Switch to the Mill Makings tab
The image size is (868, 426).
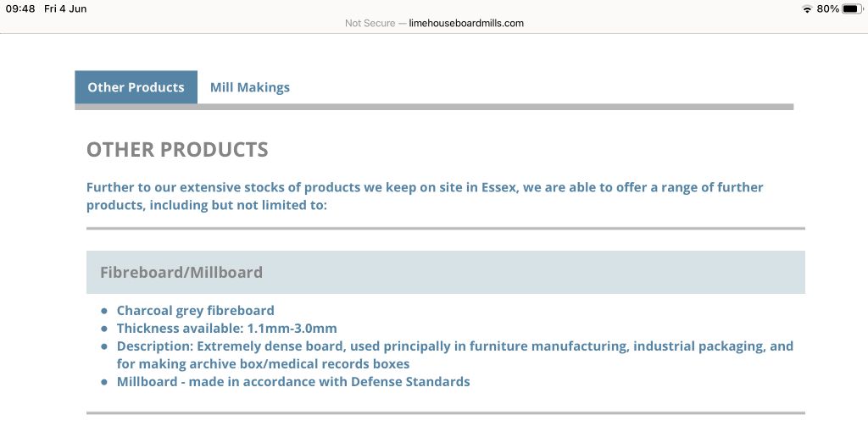pos(250,87)
